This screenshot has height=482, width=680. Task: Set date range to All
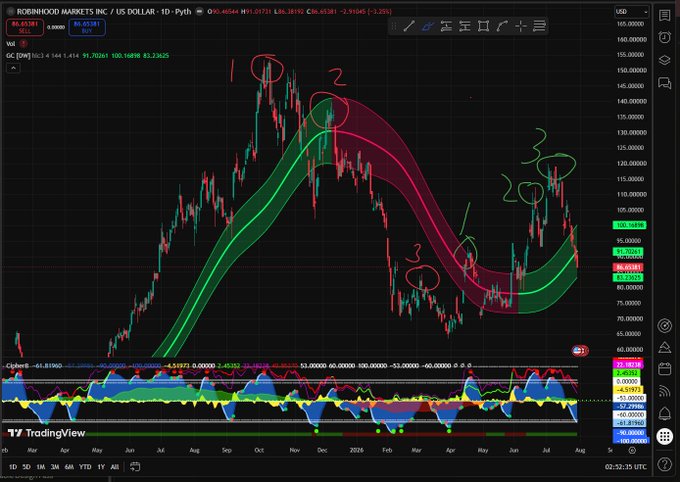pos(114,467)
